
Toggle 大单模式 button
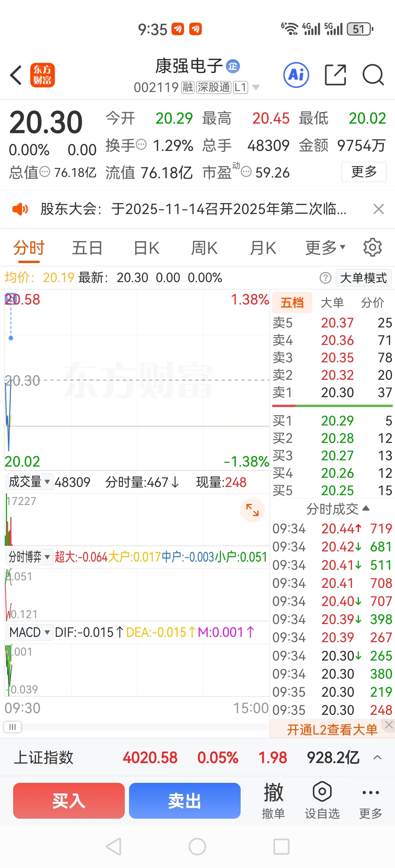click(x=364, y=278)
